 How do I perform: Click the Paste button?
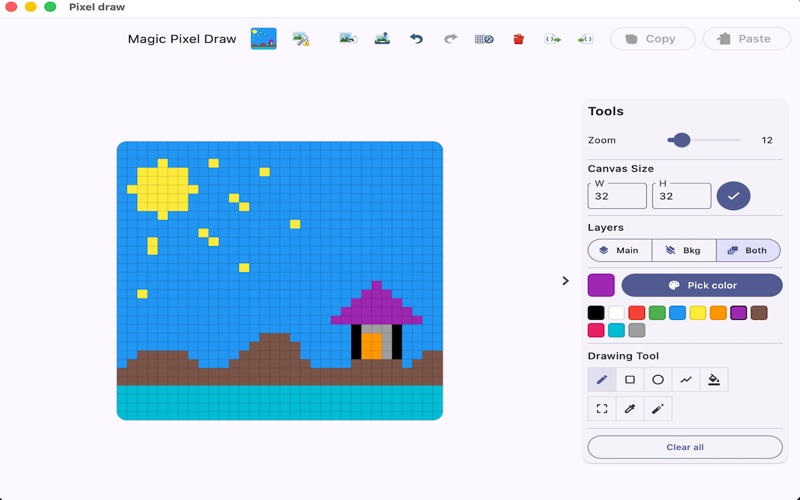[x=746, y=39]
